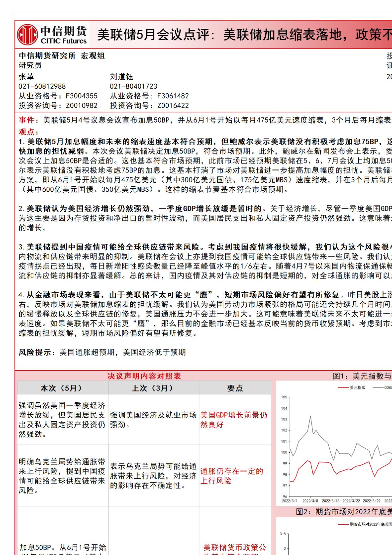Screen dimensions: 392x555
Task: Click the 2022/3/15 x-axis date label
Action: (x=330, y=501)
